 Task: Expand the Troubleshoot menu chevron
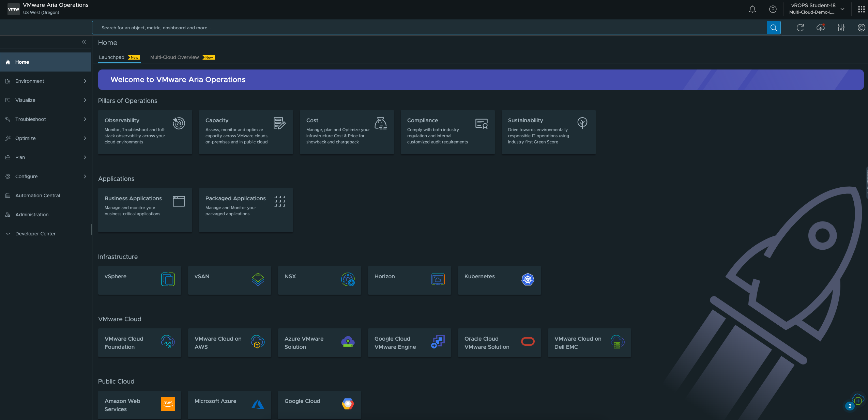[85, 119]
